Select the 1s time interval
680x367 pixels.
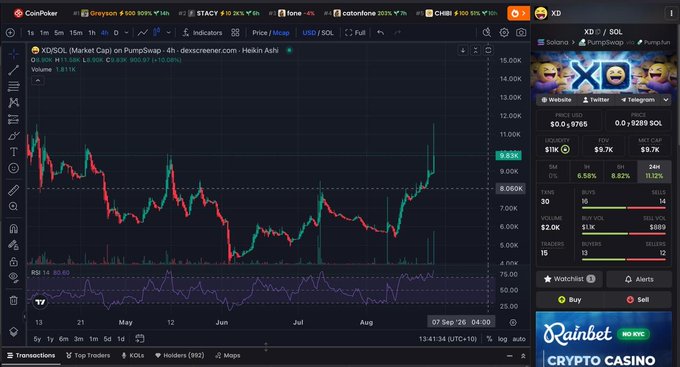30,33
